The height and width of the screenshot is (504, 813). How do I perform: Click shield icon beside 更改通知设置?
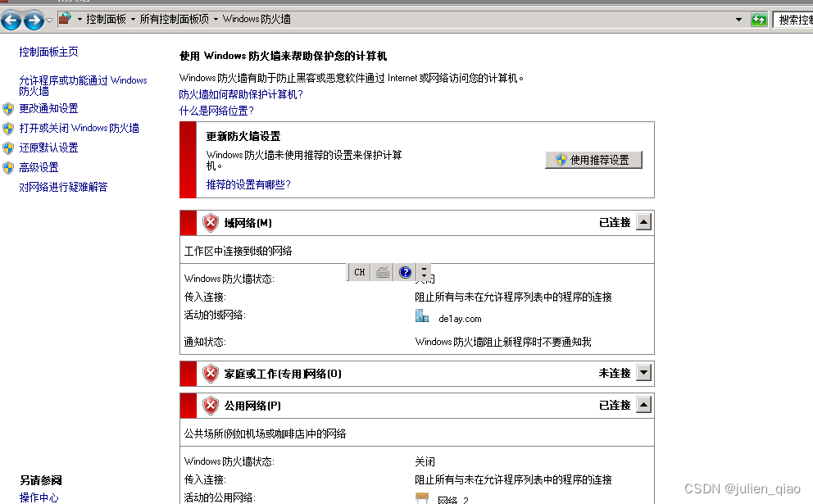pos(7,109)
